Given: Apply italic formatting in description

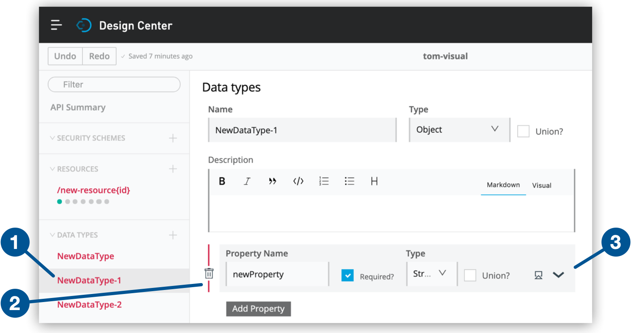Looking at the screenshot, I should pyautogui.click(x=247, y=181).
